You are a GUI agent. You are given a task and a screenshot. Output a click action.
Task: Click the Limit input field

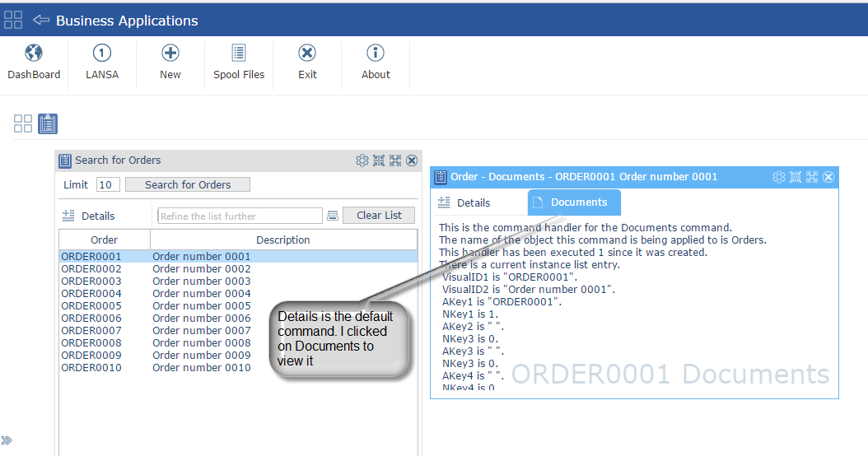[108, 185]
